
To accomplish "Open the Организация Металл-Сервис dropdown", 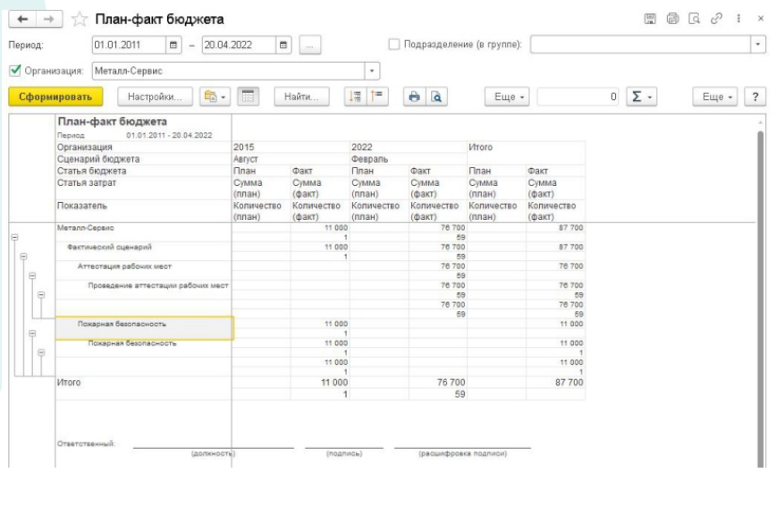I will click(372, 71).
